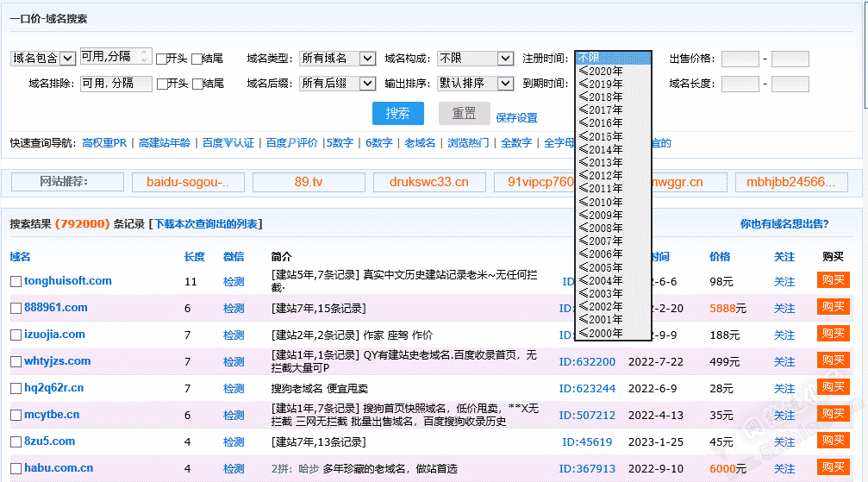Click 检测 for tonghuisoft.com
This screenshot has width=868, height=482.
pyautogui.click(x=234, y=281)
